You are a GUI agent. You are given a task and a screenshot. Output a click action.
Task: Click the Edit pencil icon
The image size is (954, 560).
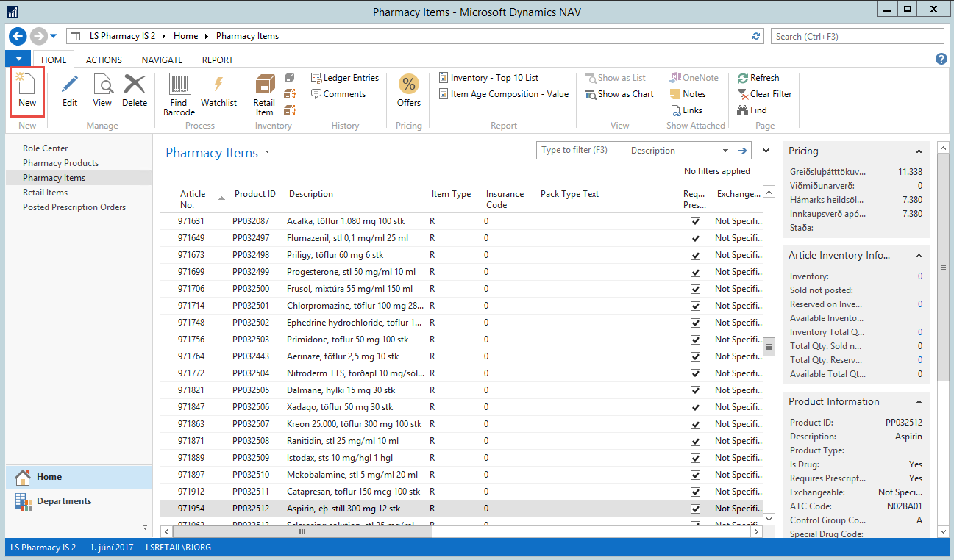click(70, 85)
